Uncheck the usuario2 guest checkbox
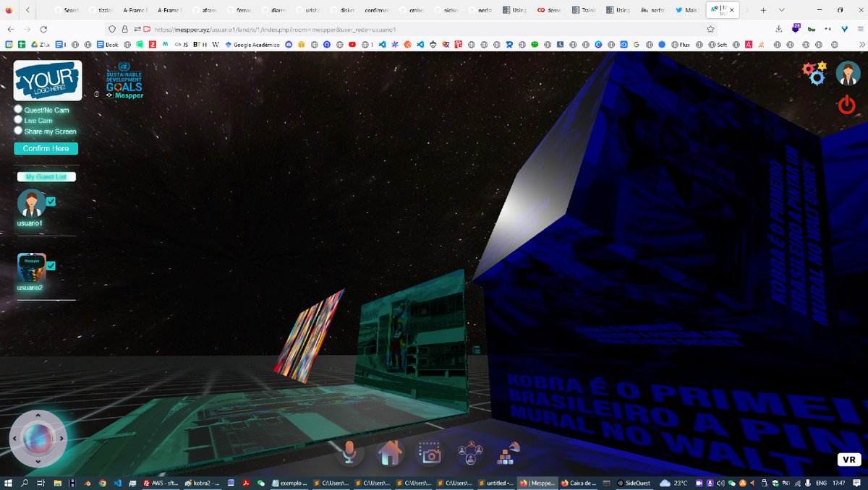Image resolution: width=868 pixels, height=490 pixels. click(51, 265)
